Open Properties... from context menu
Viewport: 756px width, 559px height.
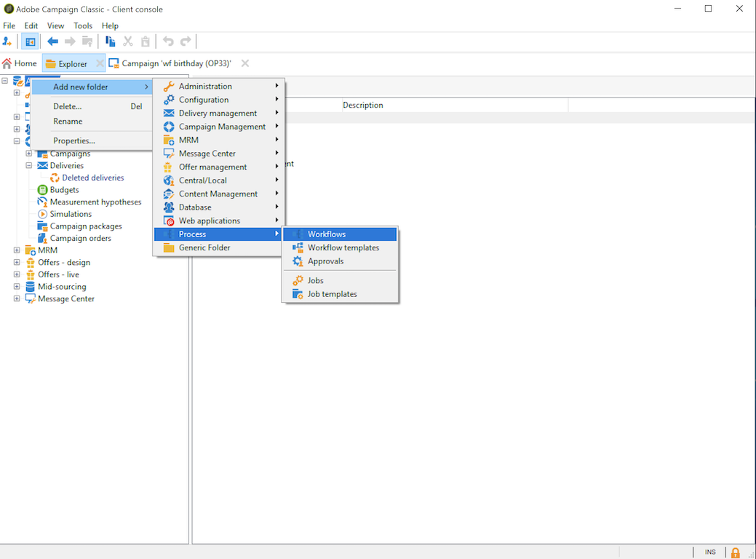[x=92, y=140]
